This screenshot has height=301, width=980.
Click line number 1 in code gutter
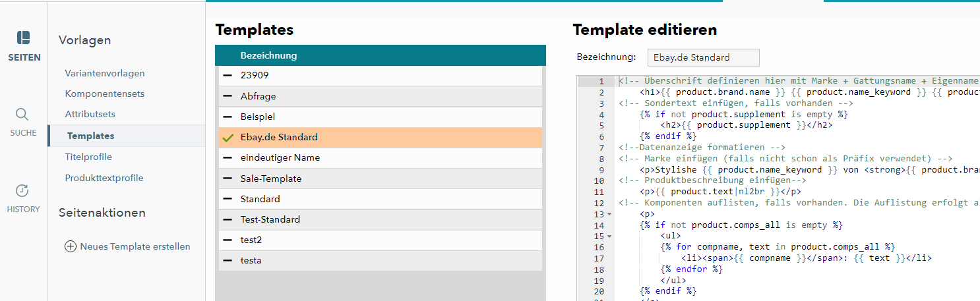click(601, 81)
